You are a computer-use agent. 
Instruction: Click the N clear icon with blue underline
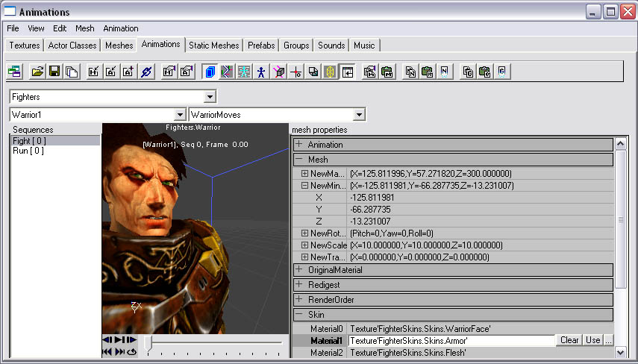coord(444,72)
